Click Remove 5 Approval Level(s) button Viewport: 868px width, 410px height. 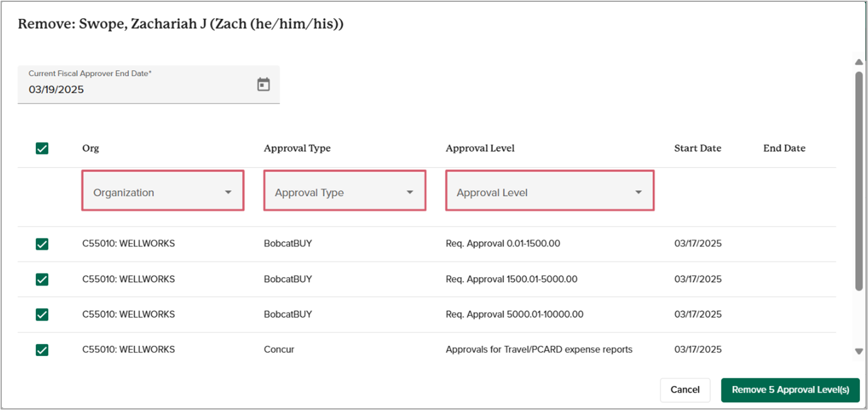click(790, 390)
